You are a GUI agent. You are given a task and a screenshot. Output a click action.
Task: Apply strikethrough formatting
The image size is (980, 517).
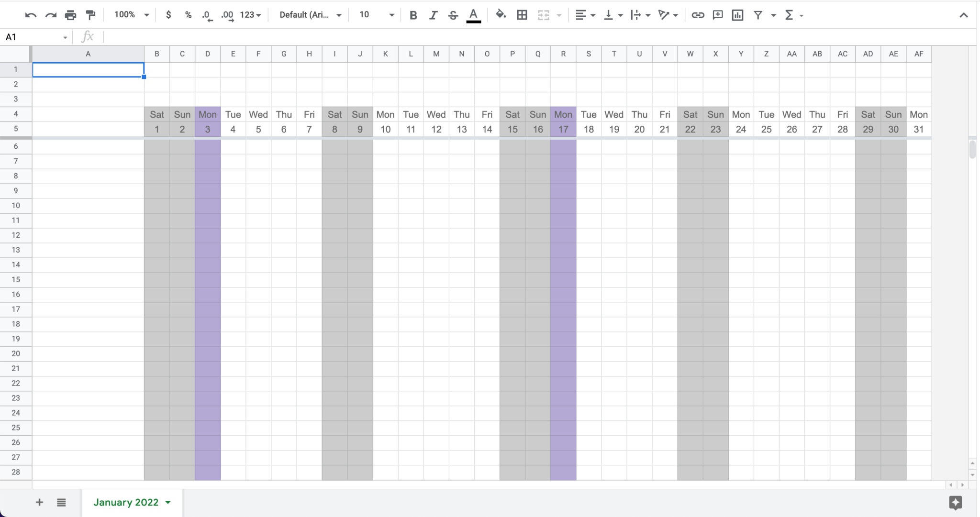453,15
